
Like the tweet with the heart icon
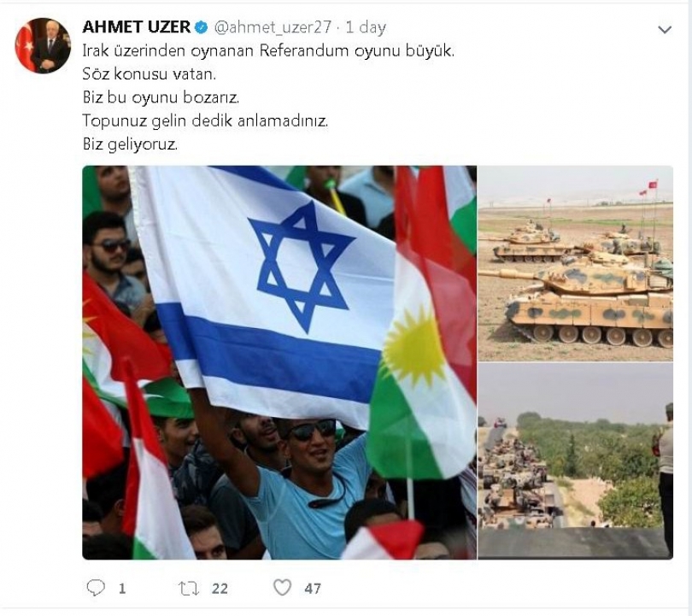click(283, 587)
